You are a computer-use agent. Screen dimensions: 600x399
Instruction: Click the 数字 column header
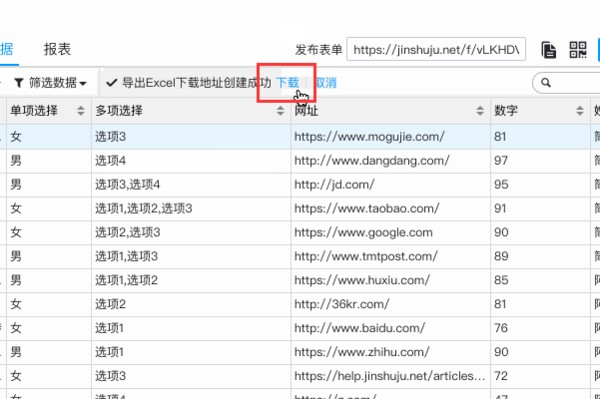point(540,111)
